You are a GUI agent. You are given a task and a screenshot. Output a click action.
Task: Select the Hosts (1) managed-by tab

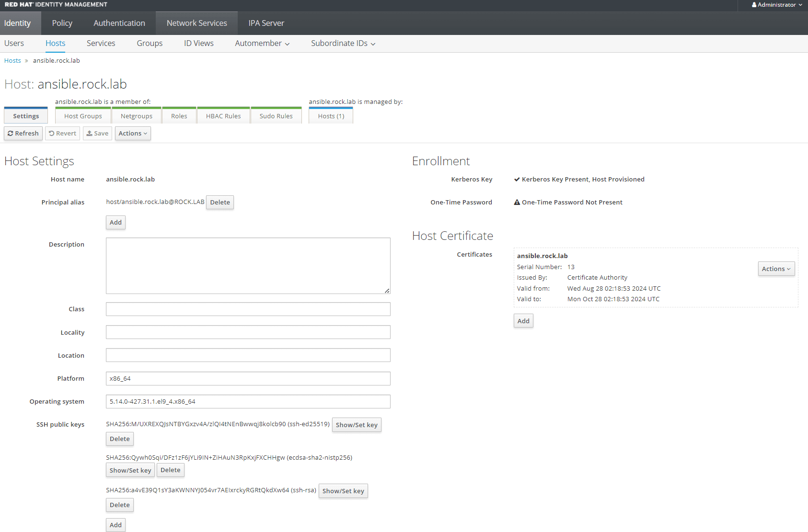pos(331,116)
